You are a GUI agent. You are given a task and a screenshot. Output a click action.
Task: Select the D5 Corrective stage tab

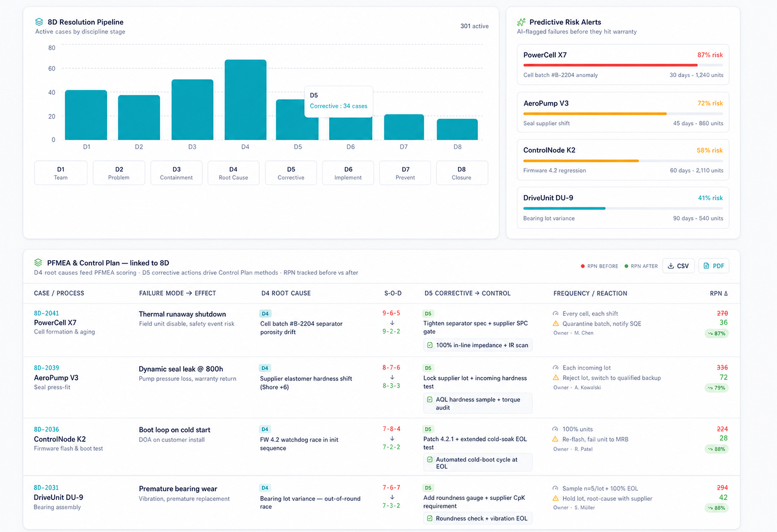291,173
